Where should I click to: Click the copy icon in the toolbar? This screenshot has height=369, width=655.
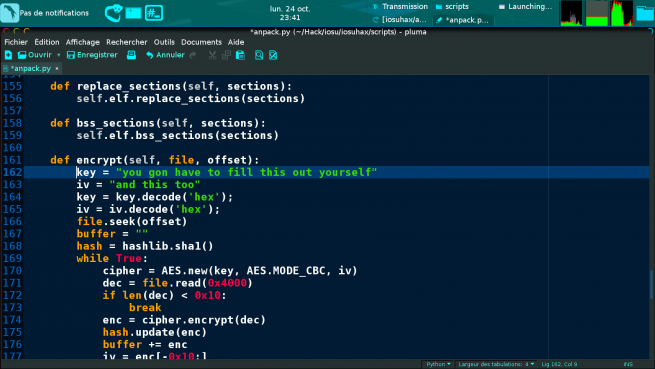pyautogui.click(x=226, y=55)
